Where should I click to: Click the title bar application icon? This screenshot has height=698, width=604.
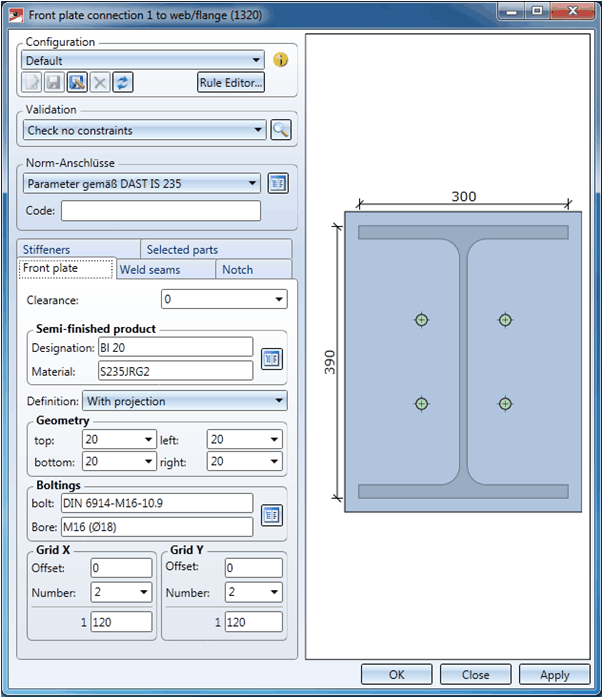pos(16,16)
